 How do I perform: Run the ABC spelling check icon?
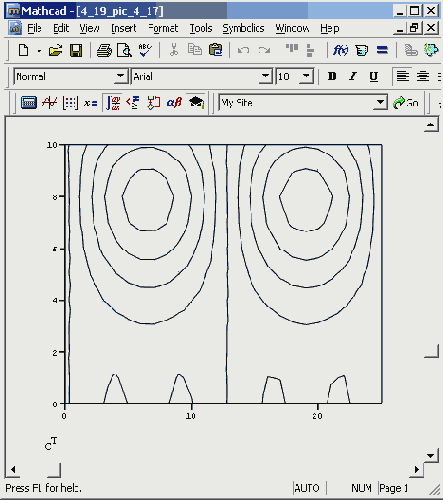point(145,50)
